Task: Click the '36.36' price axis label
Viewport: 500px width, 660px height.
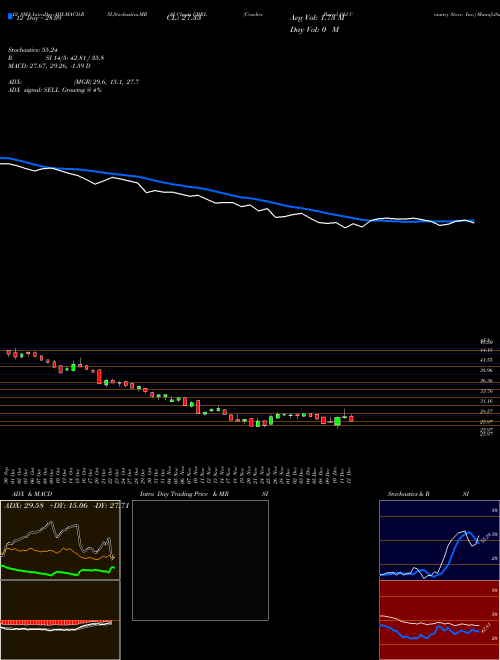Action: [487, 381]
